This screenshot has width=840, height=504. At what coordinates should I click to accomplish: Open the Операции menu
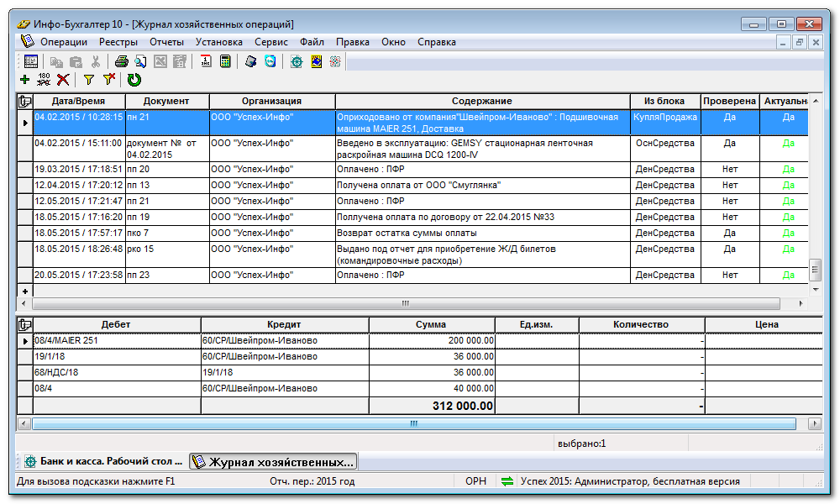point(63,42)
